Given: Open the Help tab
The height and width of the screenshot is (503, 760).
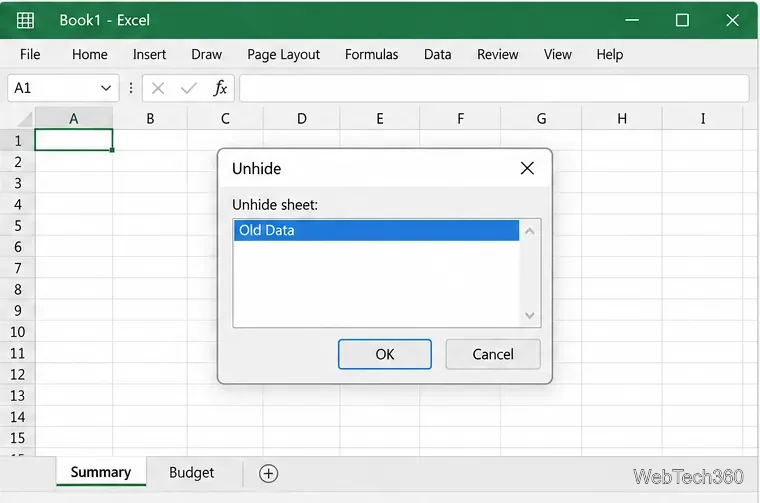Looking at the screenshot, I should click(x=610, y=54).
